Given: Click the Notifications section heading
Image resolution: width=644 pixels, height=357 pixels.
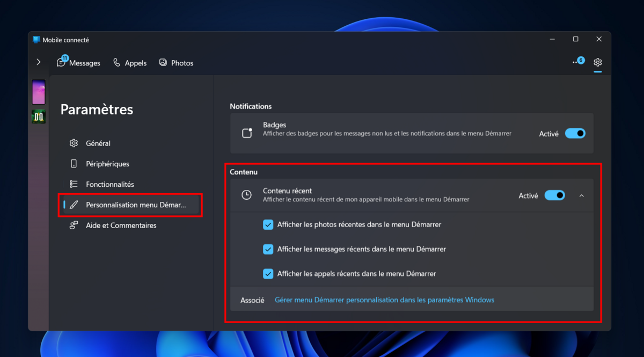Looking at the screenshot, I should 251,106.
